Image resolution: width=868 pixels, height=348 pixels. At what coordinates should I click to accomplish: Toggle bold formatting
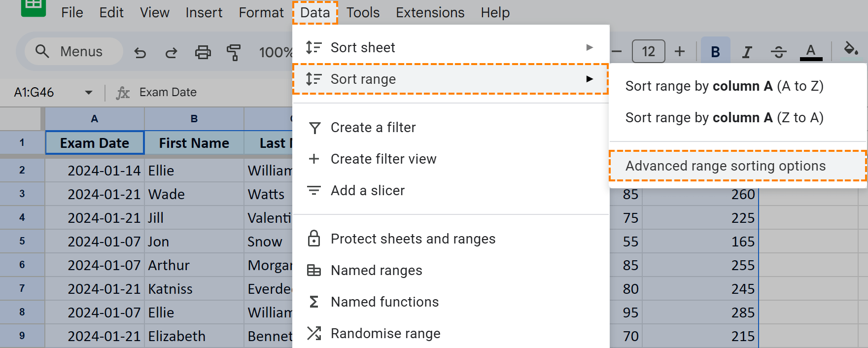point(715,51)
